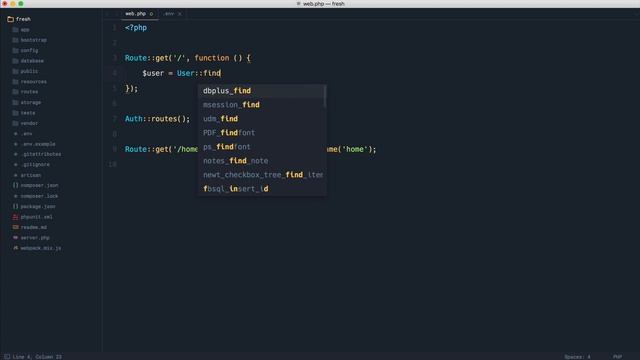Click the artisan file icon
The width and height of the screenshot is (640, 360).
(x=16, y=175)
